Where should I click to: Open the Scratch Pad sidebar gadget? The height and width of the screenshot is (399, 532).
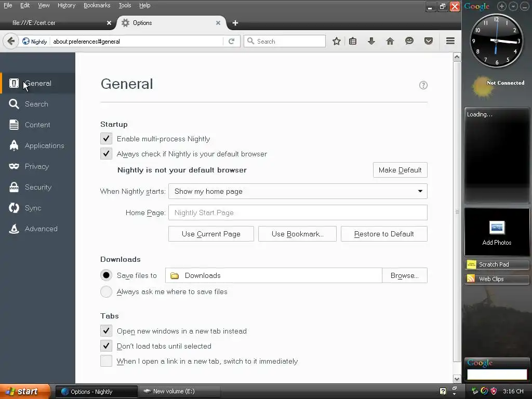(x=497, y=264)
